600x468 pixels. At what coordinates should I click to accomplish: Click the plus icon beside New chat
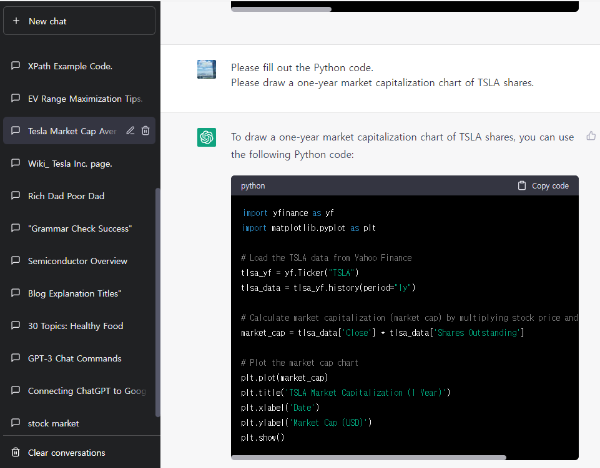16,21
